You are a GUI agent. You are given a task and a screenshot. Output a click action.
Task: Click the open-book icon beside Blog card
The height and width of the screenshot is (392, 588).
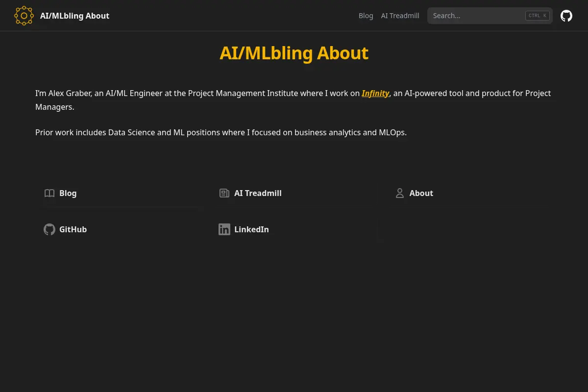click(49, 193)
